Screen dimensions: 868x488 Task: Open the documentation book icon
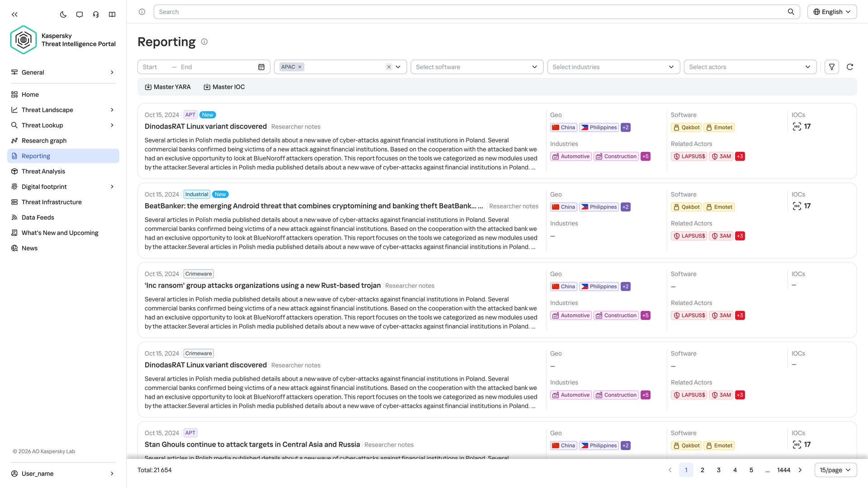[112, 14]
